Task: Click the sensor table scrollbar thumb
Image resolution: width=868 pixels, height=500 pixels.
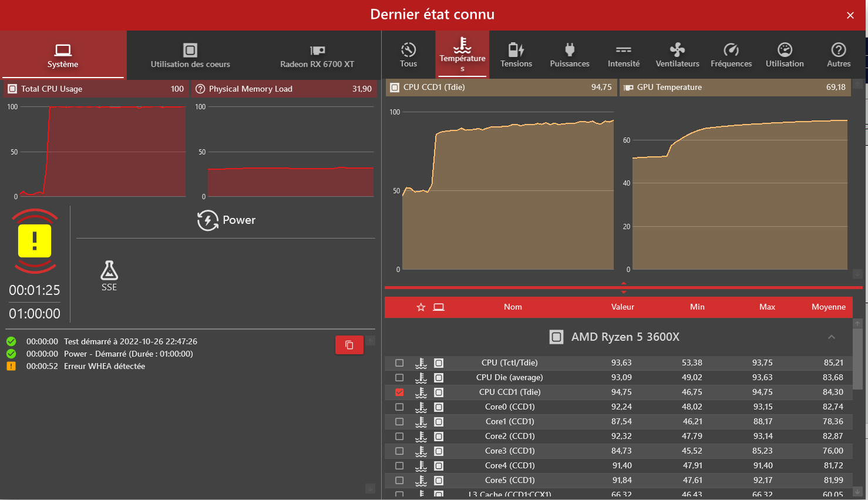Action: click(x=857, y=358)
